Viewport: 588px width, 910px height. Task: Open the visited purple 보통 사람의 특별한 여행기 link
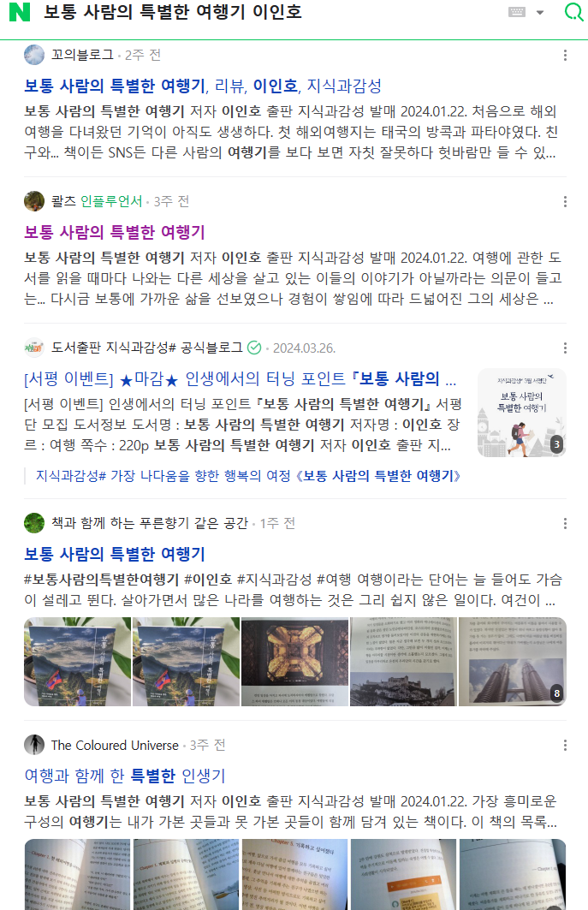click(115, 232)
